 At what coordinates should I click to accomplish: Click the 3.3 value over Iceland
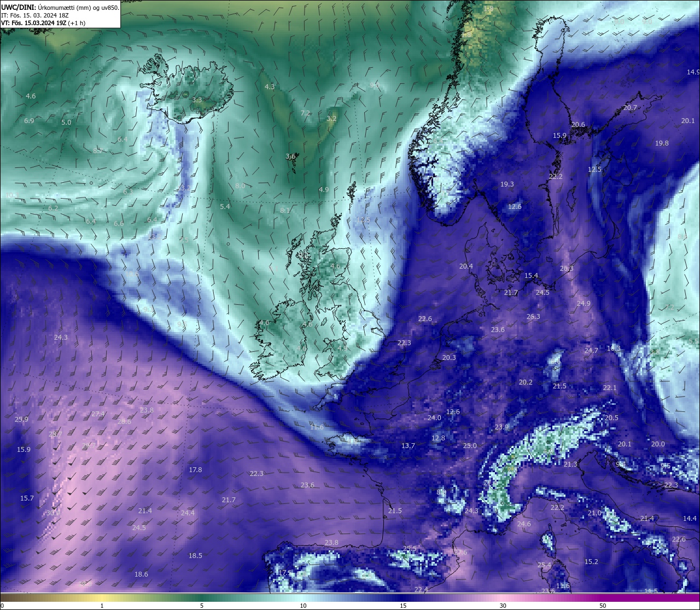197,100
